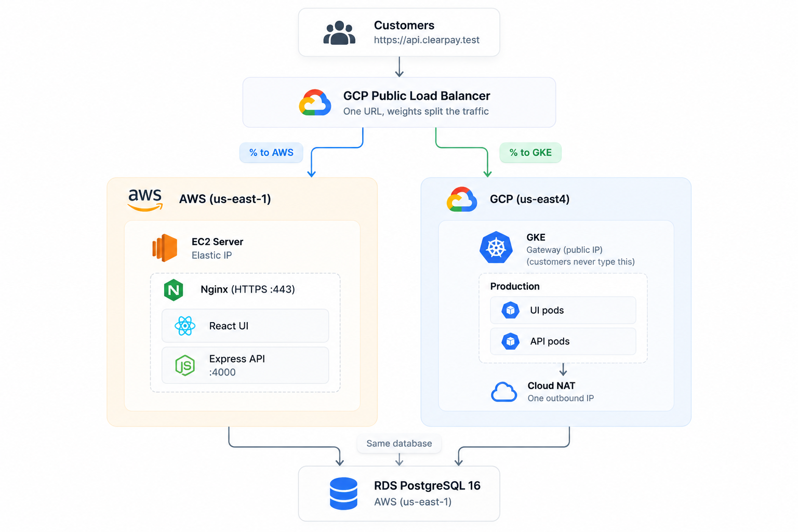Viewport: 798px width, 532px height.
Task: Click 'One URL, weights split the traffic'
Action: click(x=416, y=111)
